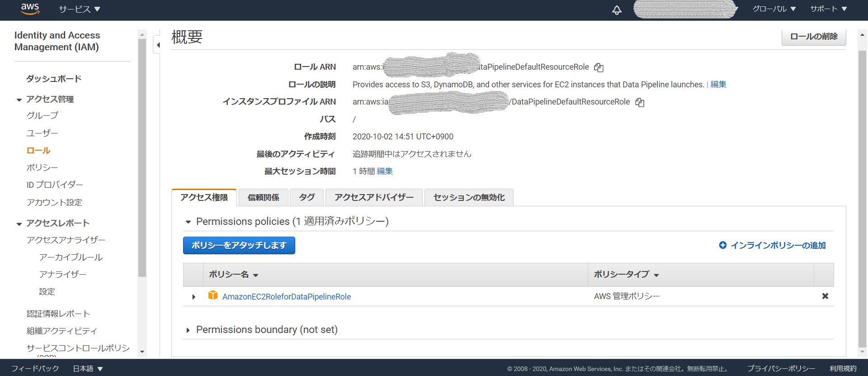
Task: Open 認証情報レポート in the sidebar
Action: click(x=58, y=314)
